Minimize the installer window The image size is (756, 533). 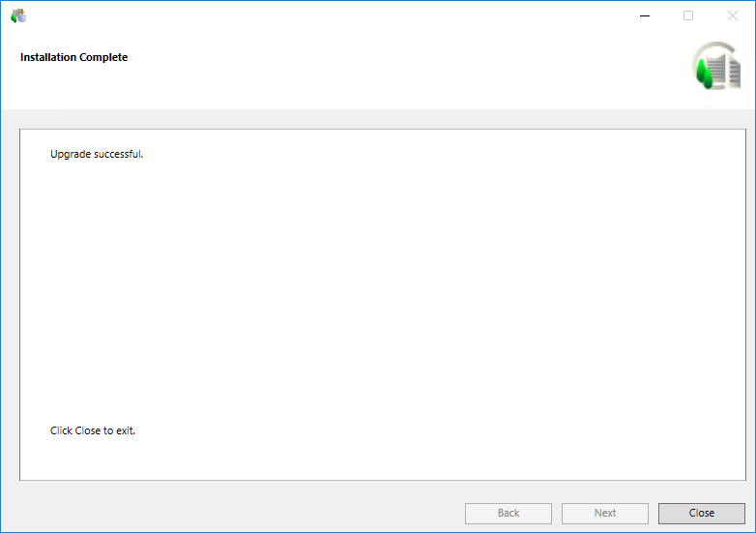tap(645, 15)
